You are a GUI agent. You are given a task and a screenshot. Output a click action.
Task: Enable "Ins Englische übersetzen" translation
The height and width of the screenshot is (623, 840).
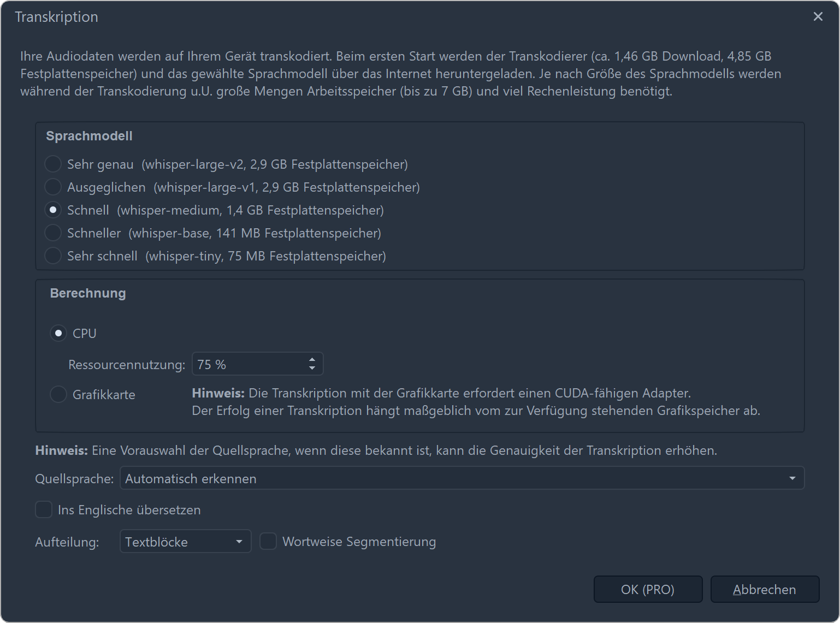pos(44,509)
